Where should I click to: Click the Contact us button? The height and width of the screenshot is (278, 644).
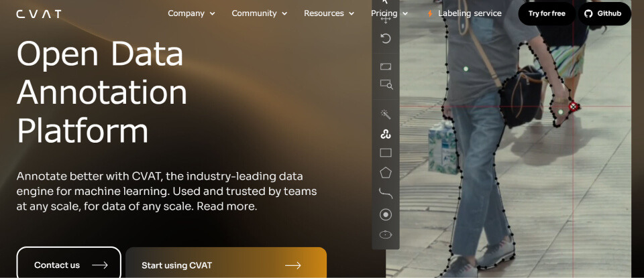69,263
